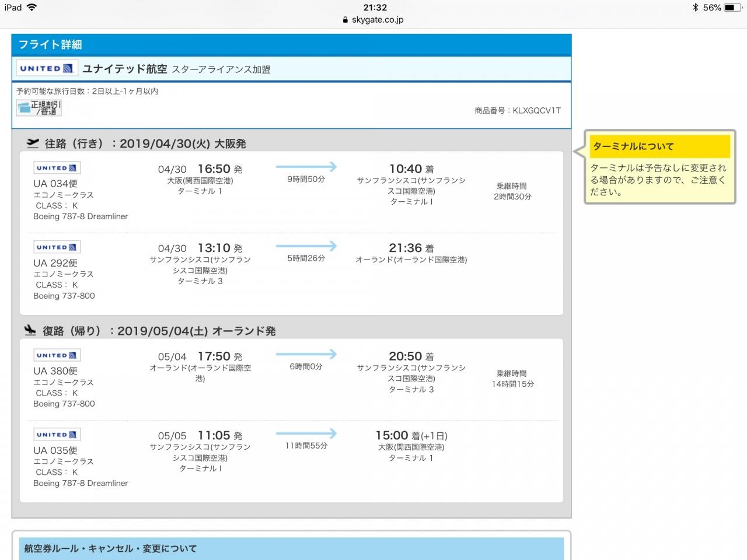Viewport: 747px width, 560px height.
Task: Tap the lock icon in the URL bar
Action: coord(346,19)
